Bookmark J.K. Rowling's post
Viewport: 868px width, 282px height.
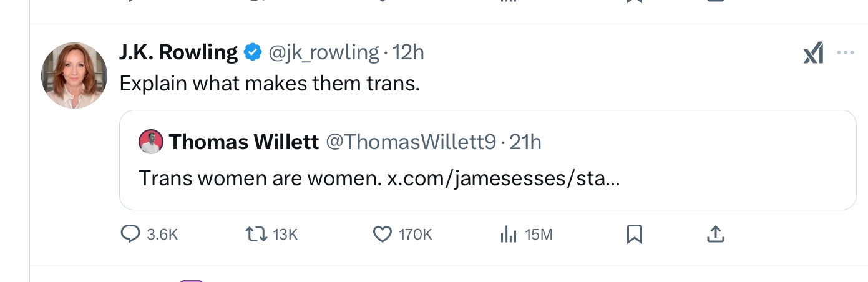pyautogui.click(x=634, y=234)
